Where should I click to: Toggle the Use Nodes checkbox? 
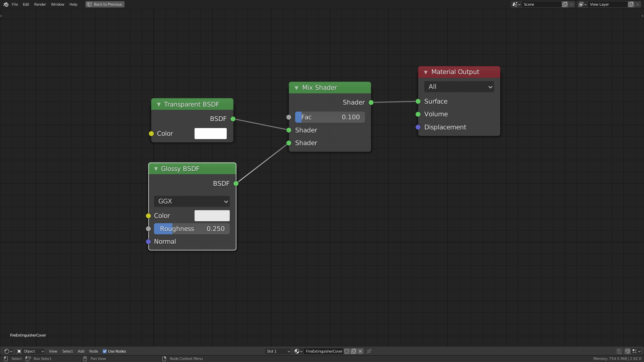coord(105,351)
